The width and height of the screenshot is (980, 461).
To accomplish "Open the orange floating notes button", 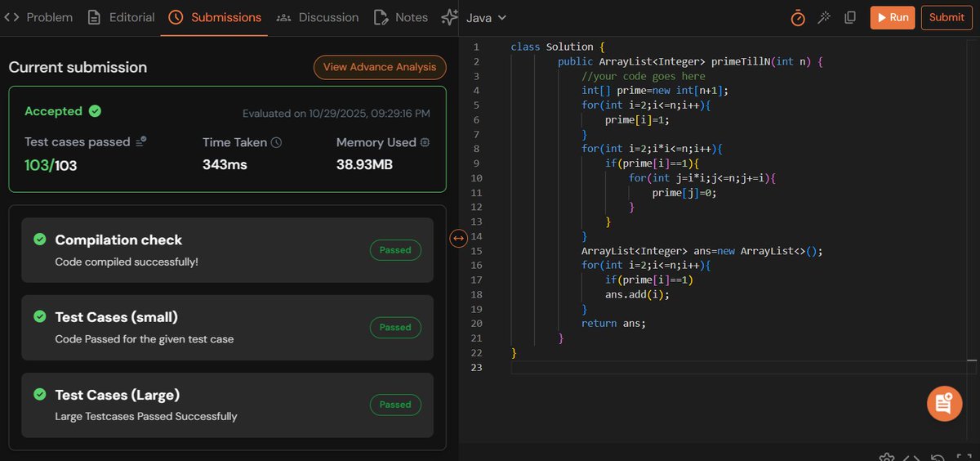I will 945,402.
